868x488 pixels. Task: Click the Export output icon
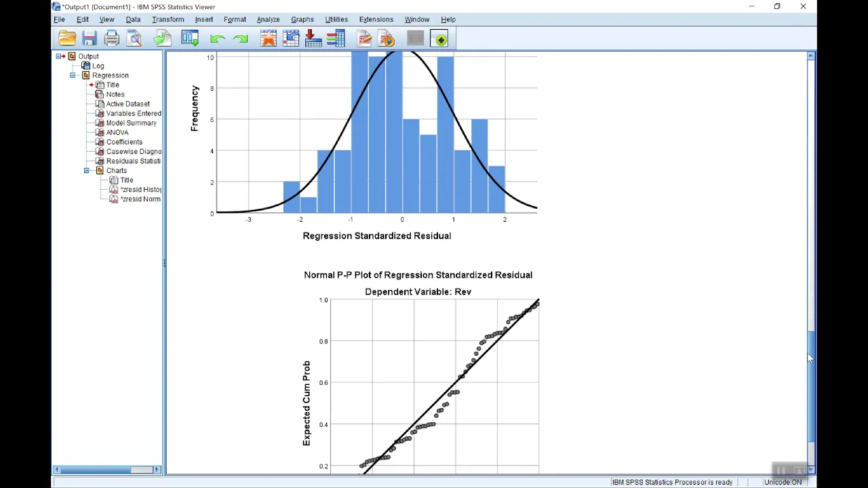161,39
